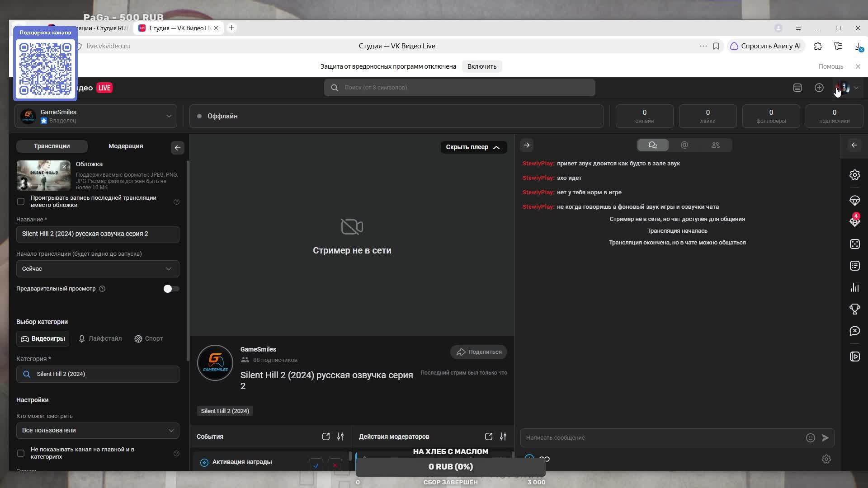Close the Студия VK Видео Live tab
The image size is (868, 488).
216,28
